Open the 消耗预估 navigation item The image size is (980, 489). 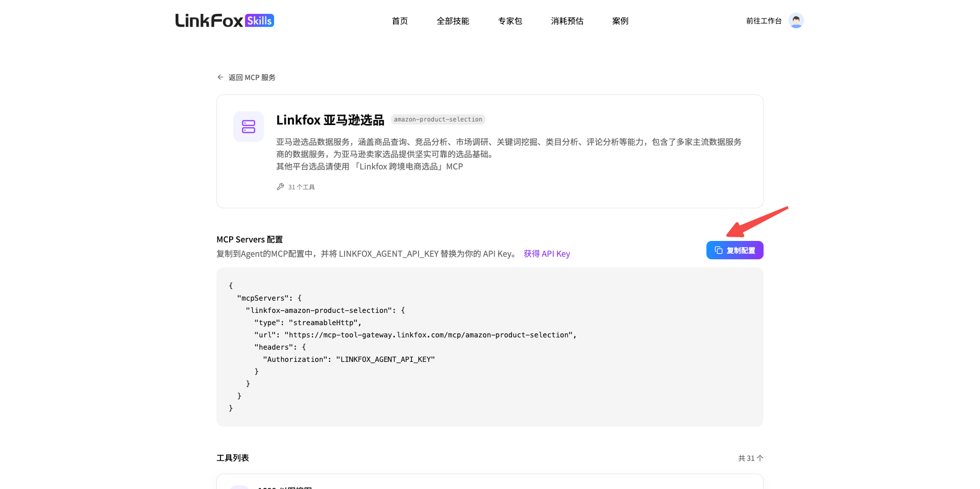click(567, 21)
